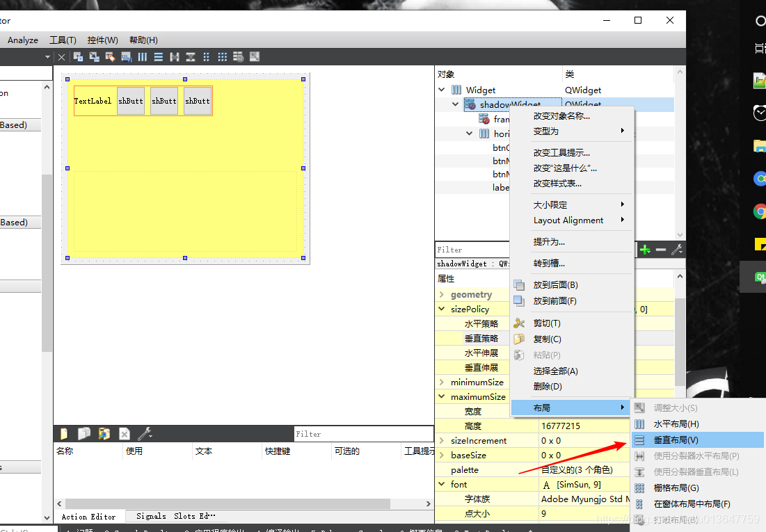The image size is (766, 532).
Task: Click the Paste action icon in the Action Editor
Action: (104, 434)
